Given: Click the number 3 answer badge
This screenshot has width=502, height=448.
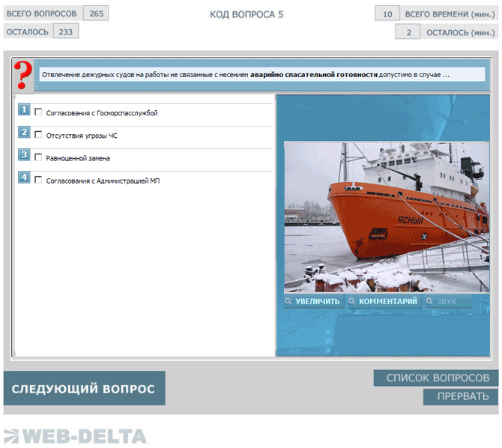Looking at the screenshot, I should 25,156.
